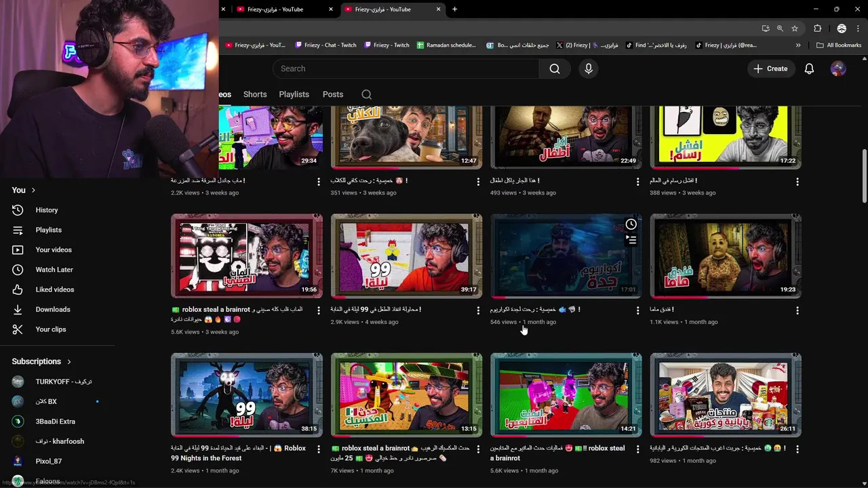
Task: Open more options for the 14:21 video
Action: click(637, 449)
